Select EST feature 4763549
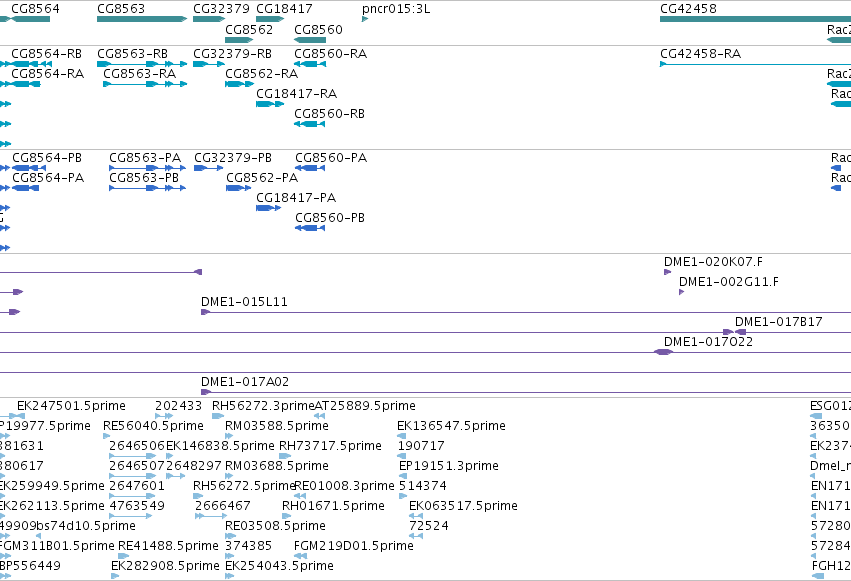Viewport: 851px width, 581px height. click(x=130, y=516)
